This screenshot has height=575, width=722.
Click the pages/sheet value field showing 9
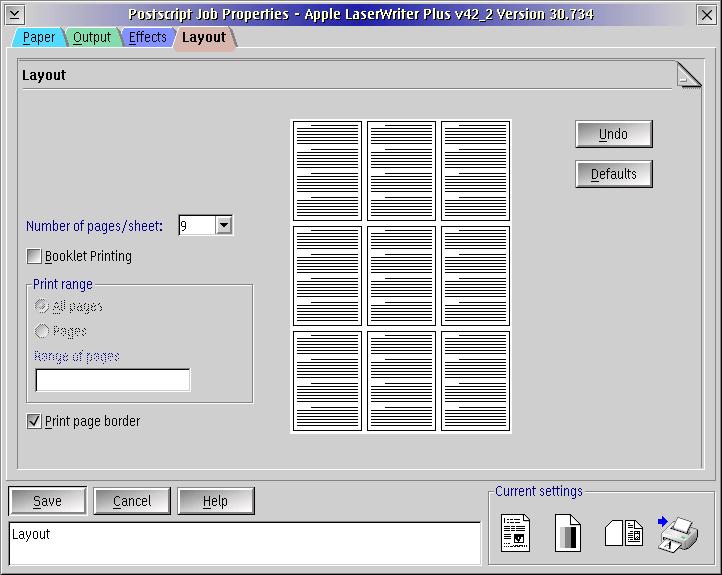click(x=197, y=226)
